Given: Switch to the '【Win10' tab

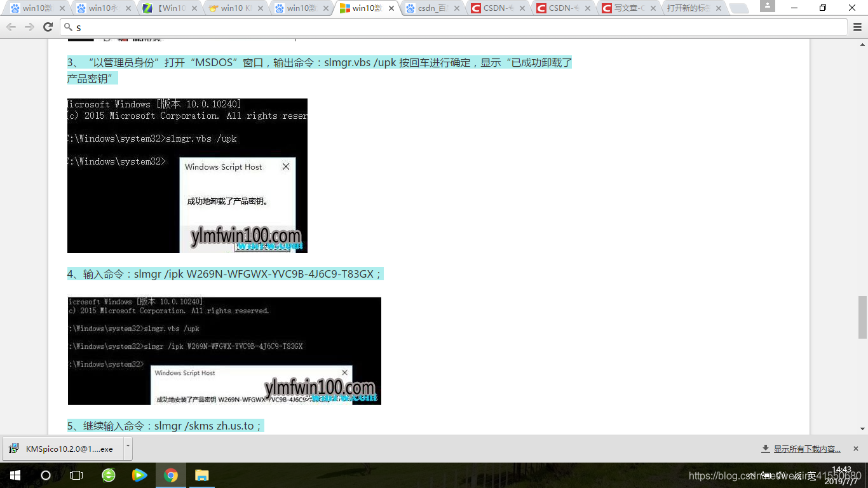Looking at the screenshot, I should (170, 8).
